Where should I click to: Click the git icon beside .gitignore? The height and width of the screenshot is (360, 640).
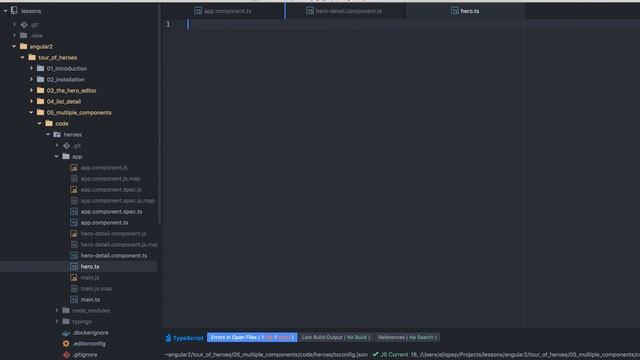(x=66, y=355)
